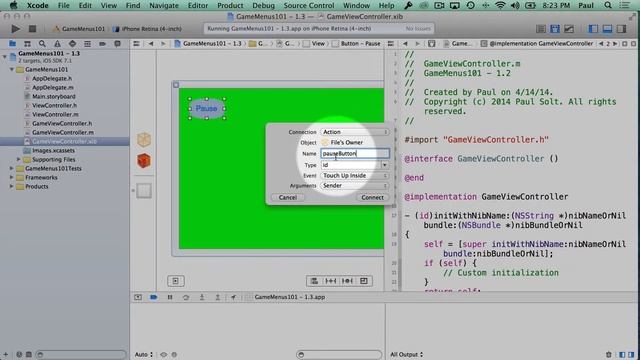Open the Window menu

[x=356, y=5]
